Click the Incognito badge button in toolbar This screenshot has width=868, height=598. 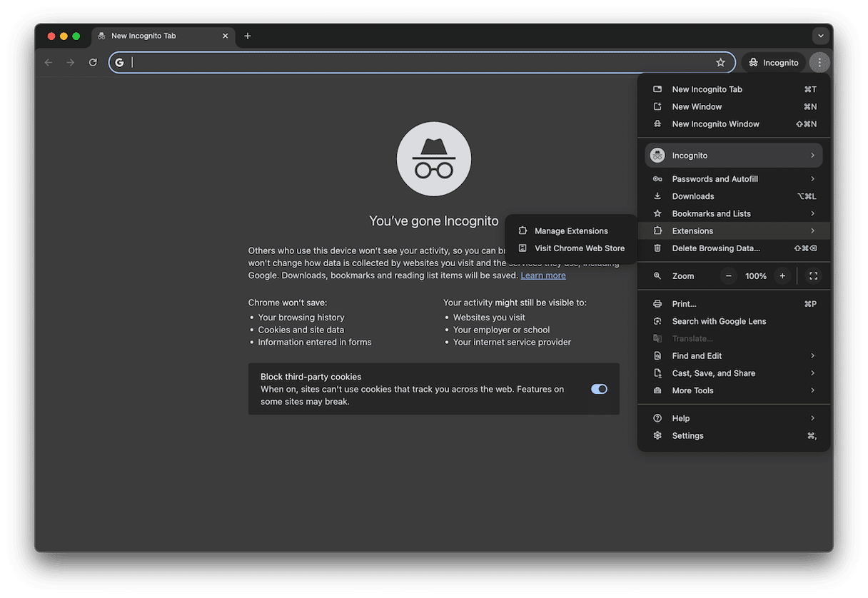coord(773,63)
